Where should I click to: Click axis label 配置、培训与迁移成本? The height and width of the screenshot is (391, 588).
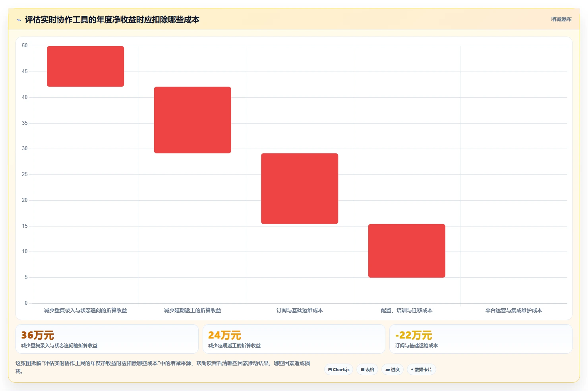coord(407,310)
